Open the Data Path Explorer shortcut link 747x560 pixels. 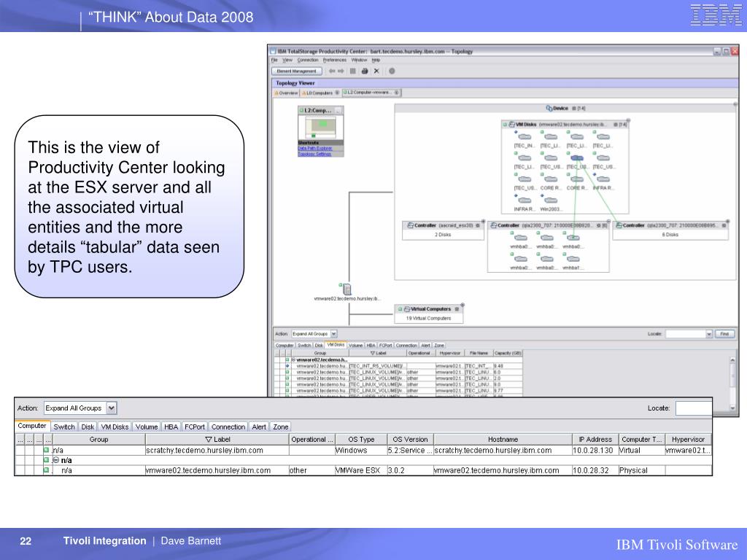(x=315, y=148)
